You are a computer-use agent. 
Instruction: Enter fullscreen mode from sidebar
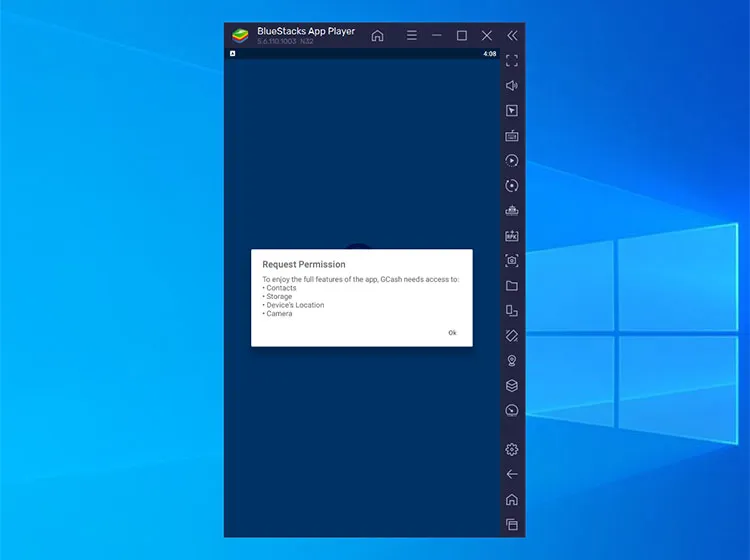[x=512, y=61]
